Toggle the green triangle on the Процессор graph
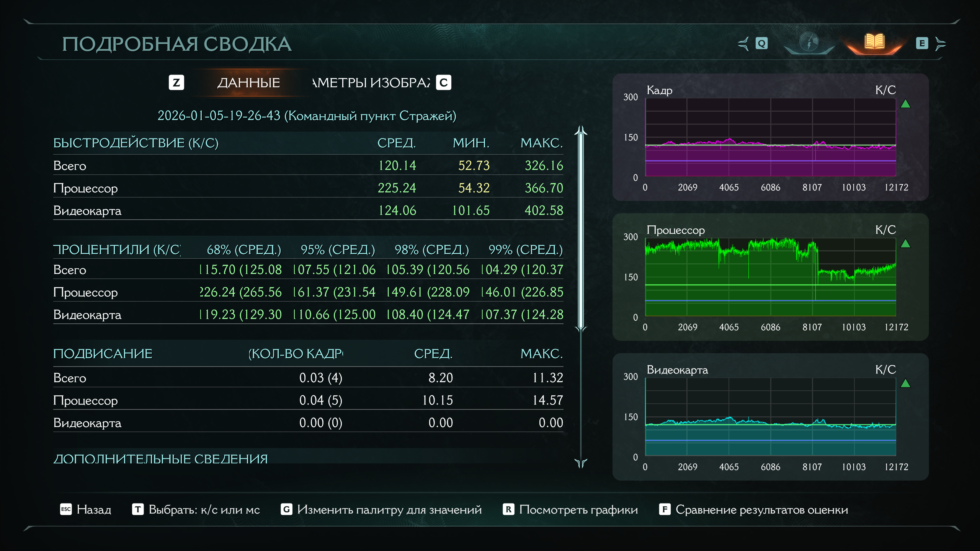 905,244
